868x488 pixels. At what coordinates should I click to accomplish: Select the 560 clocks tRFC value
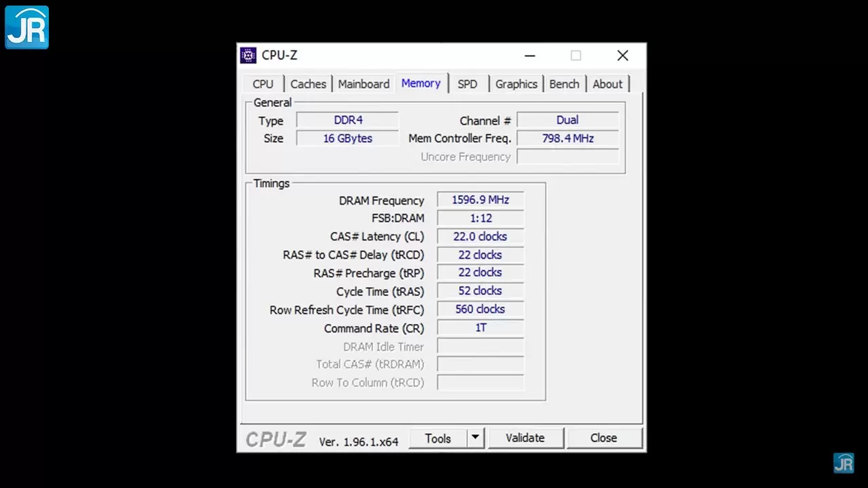(x=480, y=309)
